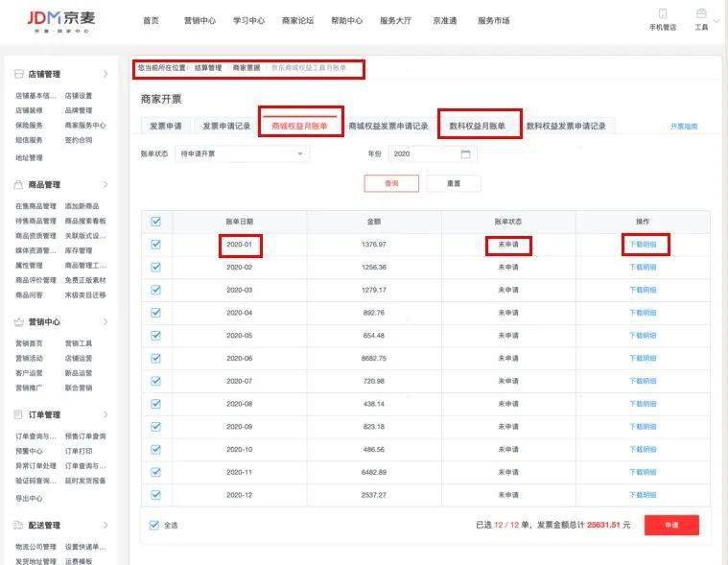Click the 配送管理 truck icon in sidebar
Screen dimensions: 728x565
click(x=19, y=525)
